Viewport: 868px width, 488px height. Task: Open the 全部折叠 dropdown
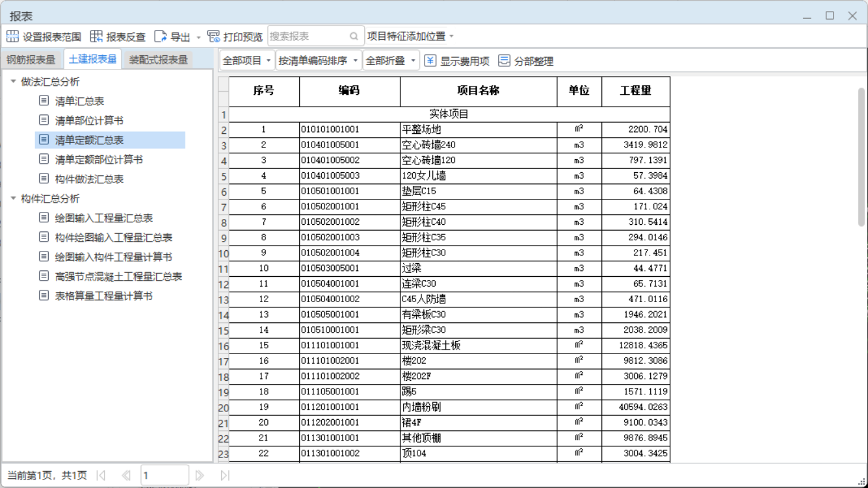[391, 60]
